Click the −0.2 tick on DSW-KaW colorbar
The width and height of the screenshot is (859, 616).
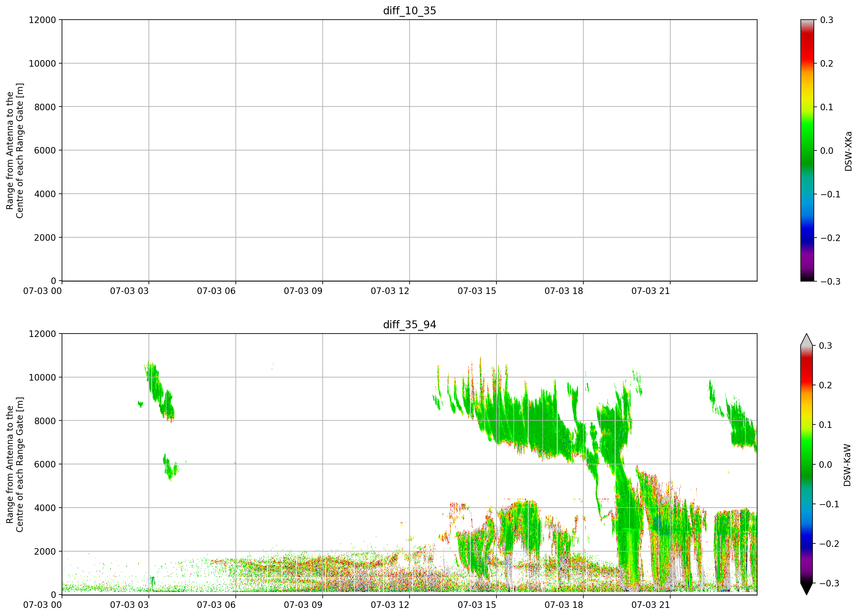coord(829,543)
